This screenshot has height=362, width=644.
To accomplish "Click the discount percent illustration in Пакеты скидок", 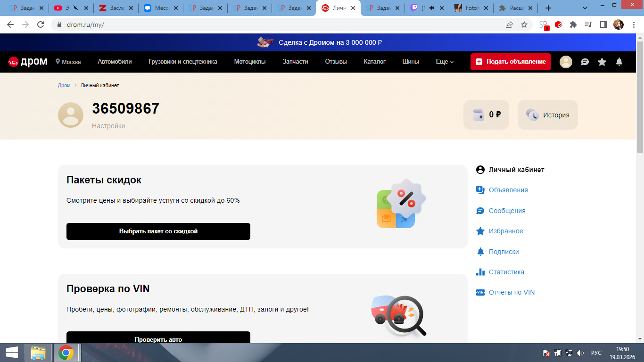I will (401, 204).
